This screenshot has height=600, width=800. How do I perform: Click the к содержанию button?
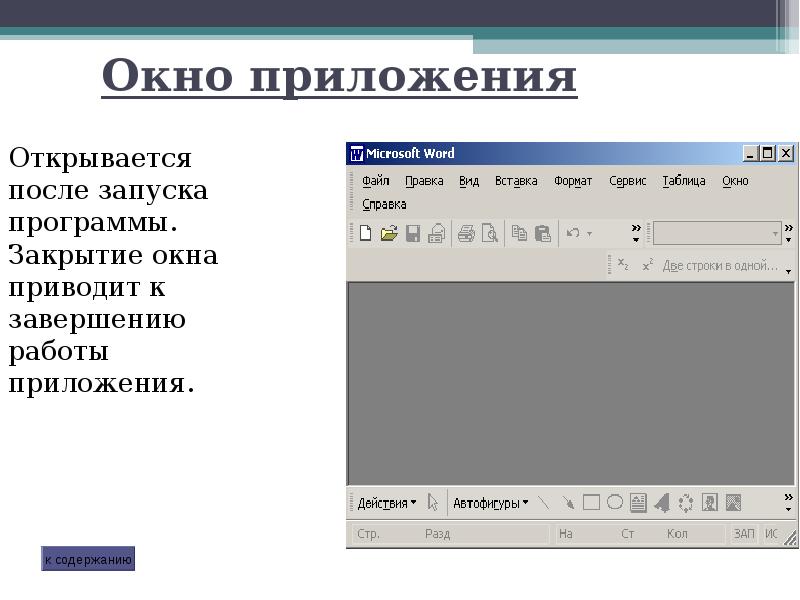click(88, 559)
